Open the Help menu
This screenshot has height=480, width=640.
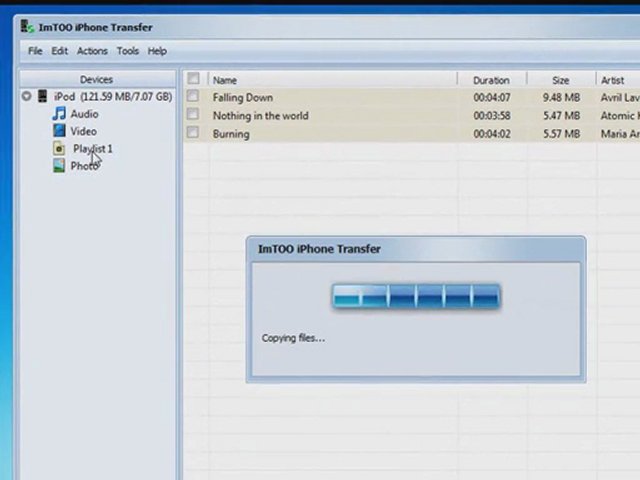157,51
